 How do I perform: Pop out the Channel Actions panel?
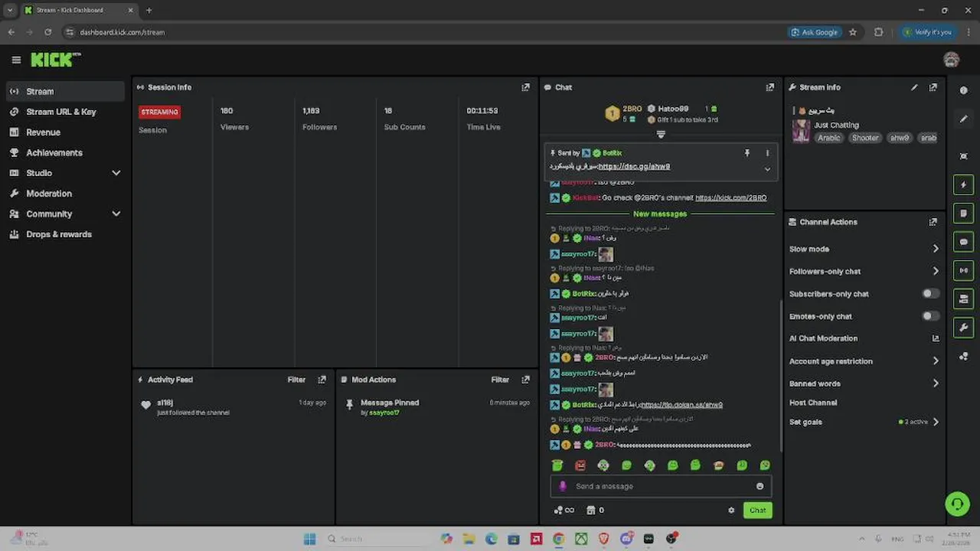click(933, 222)
